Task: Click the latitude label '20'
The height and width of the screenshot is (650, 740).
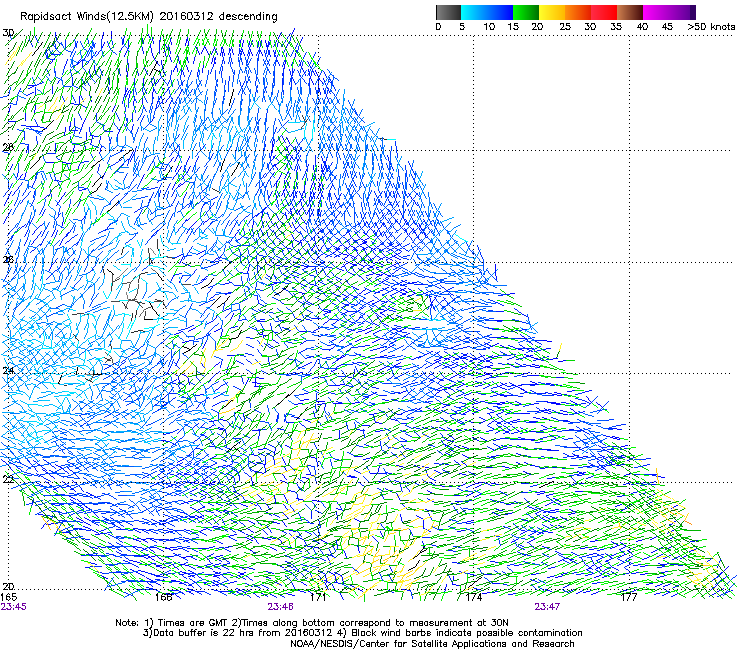Action: pyautogui.click(x=8, y=586)
